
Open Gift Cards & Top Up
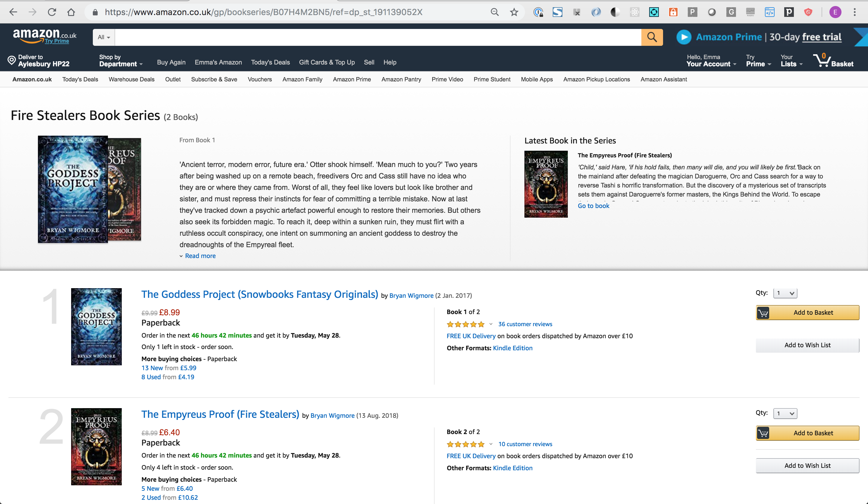click(326, 62)
